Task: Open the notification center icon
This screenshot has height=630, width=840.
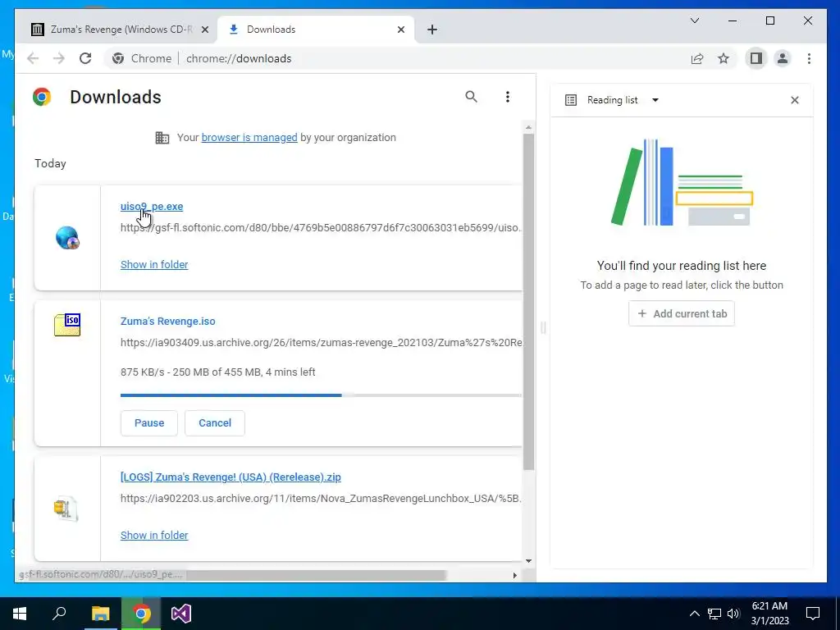Action: tap(813, 614)
